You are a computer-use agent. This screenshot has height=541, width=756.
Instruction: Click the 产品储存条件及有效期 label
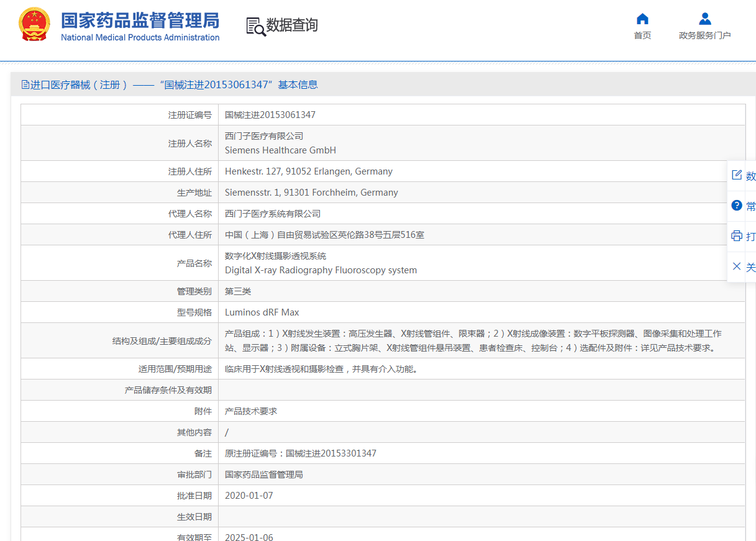[168, 390]
